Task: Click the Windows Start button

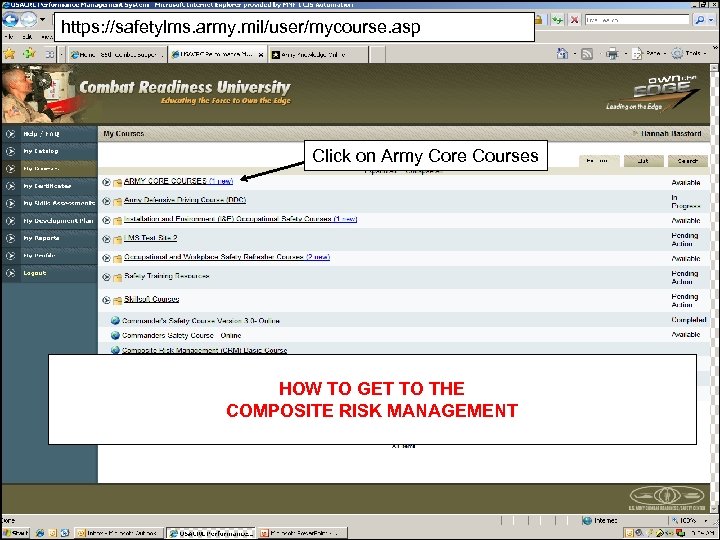Action: [x=16, y=533]
